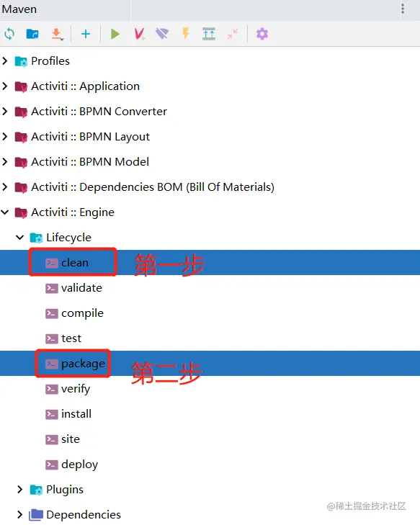Open Maven panel options three-dot menu
This screenshot has height=525, width=420.
tap(403, 9)
